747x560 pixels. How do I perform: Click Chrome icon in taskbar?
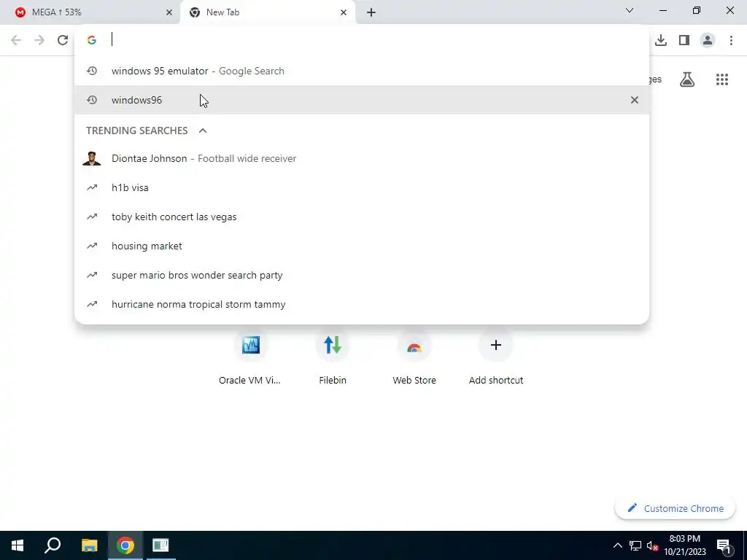[125, 545]
